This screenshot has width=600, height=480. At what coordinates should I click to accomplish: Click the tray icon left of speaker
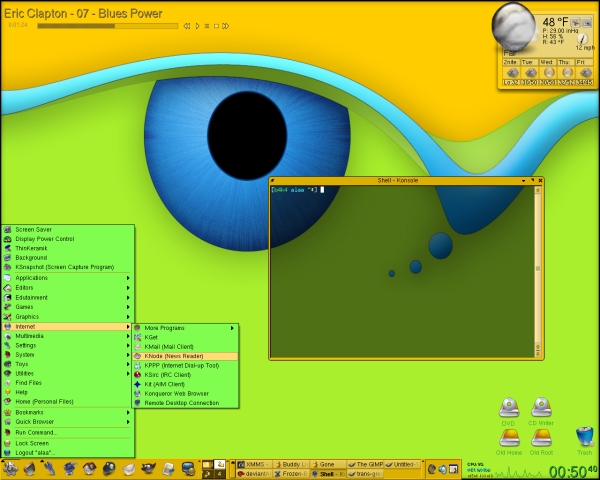[431, 469]
